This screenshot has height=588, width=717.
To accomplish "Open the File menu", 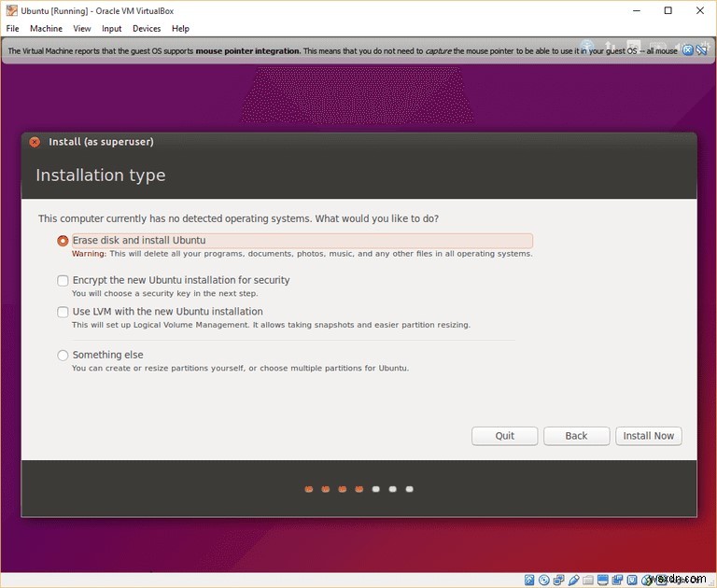I will tap(12, 28).
